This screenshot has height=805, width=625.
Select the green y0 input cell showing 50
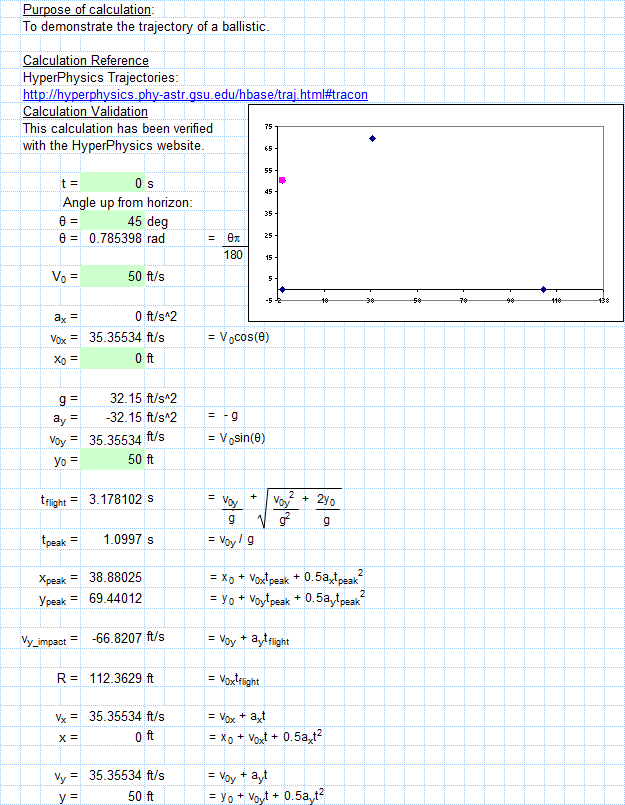[x=112, y=459]
